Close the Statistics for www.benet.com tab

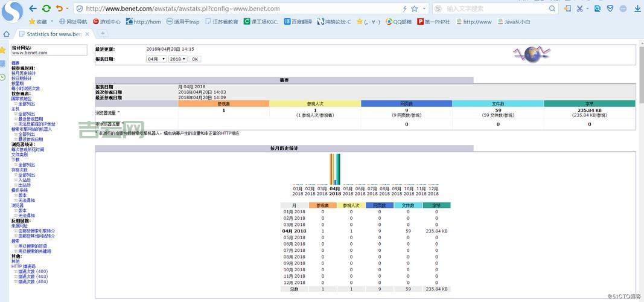tap(87, 34)
